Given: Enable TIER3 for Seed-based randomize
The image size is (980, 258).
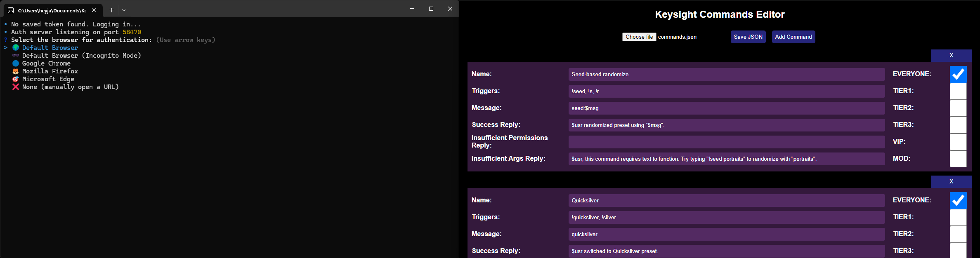Looking at the screenshot, I should 958,125.
